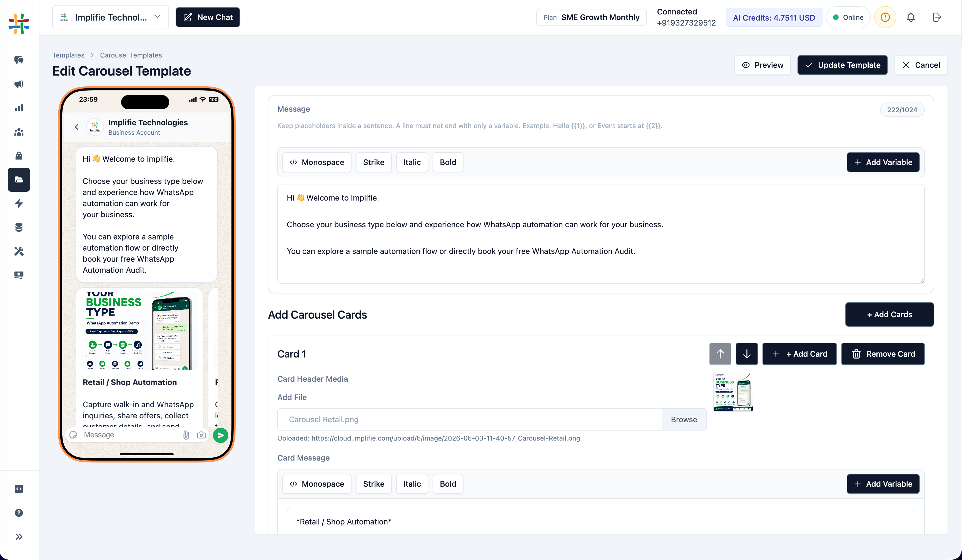This screenshot has height=560, width=962.
Task: Start a New Chat
Action: [x=208, y=17]
